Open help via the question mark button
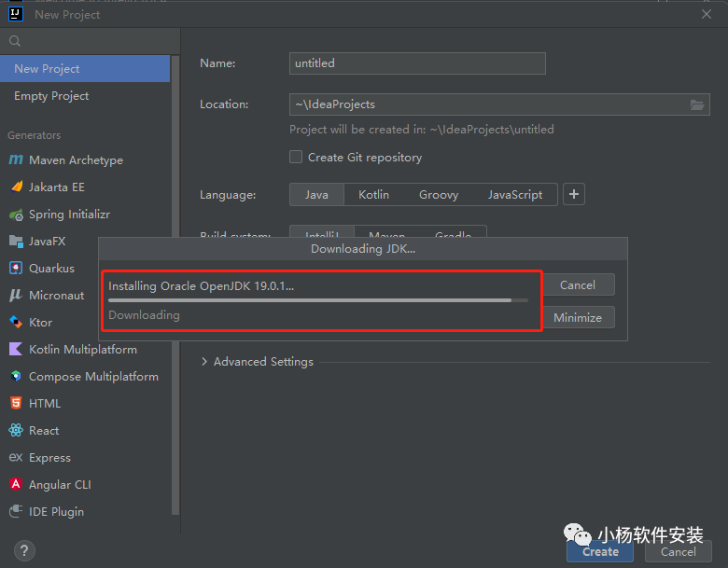Viewport: 728px width, 568px height. (25, 550)
